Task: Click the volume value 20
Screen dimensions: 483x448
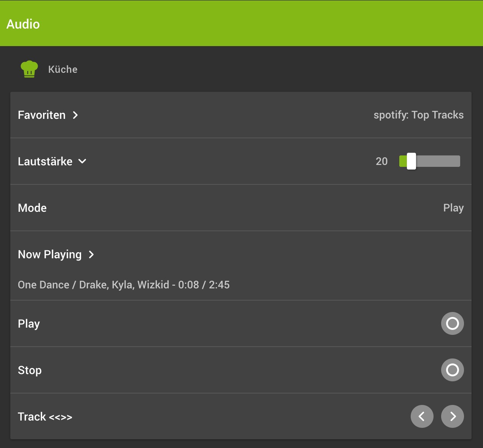Action: pyautogui.click(x=381, y=162)
